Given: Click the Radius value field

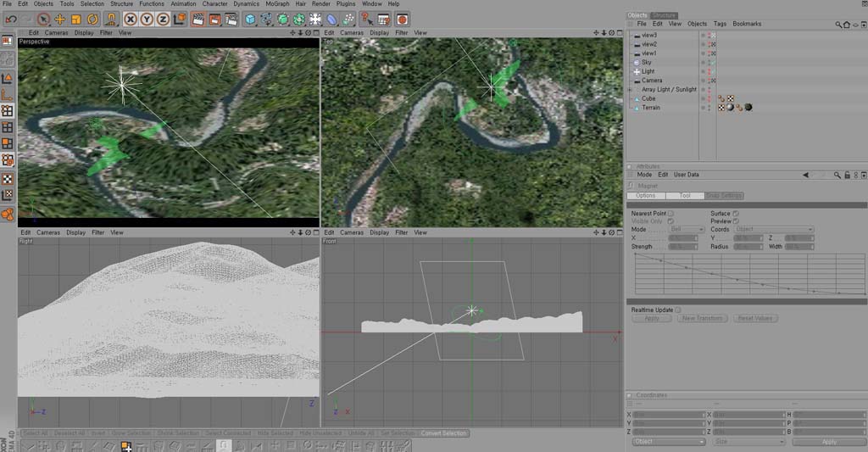Looking at the screenshot, I should click(748, 247).
